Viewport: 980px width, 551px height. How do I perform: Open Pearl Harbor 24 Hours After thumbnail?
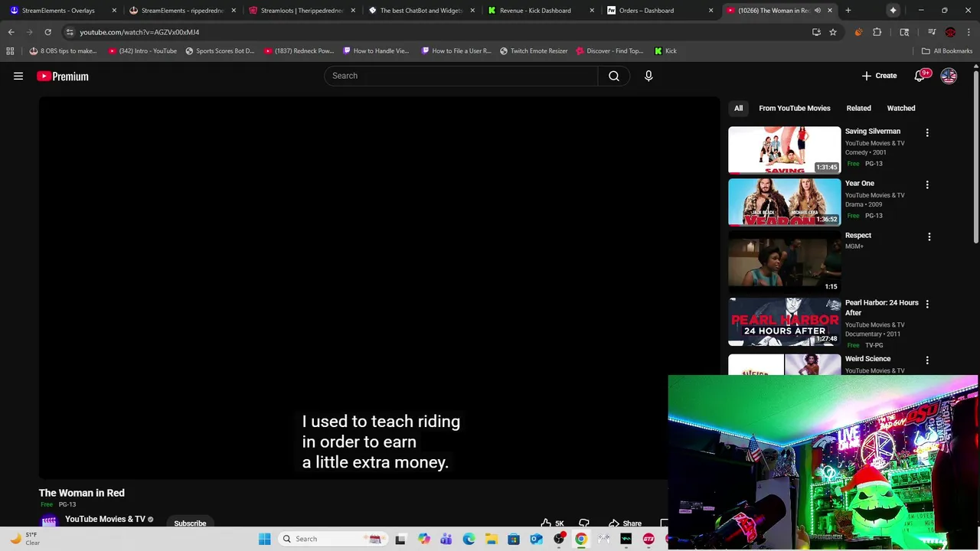tap(784, 321)
